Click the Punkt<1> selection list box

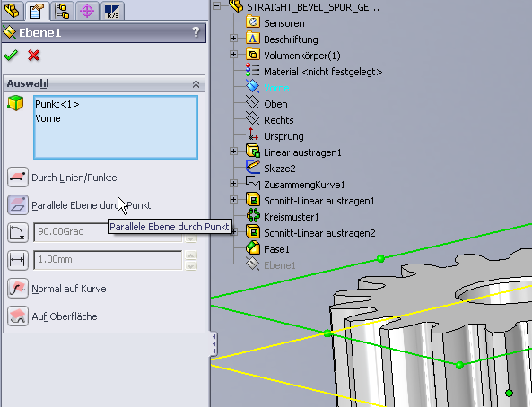pyautogui.click(x=116, y=127)
